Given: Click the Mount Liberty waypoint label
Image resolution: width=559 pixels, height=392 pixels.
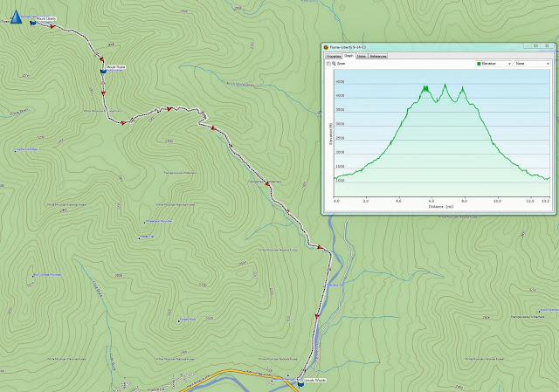Looking at the screenshot, I should [x=46, y=18].
